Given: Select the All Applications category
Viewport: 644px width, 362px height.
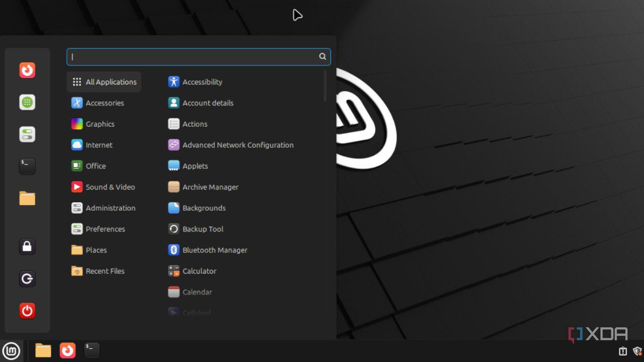Looking at the screenshot, I should (x=104, y=82).
